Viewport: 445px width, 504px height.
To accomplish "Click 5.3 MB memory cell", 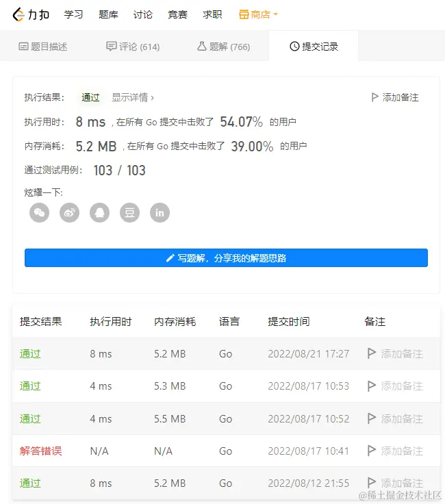I will 170,386.
